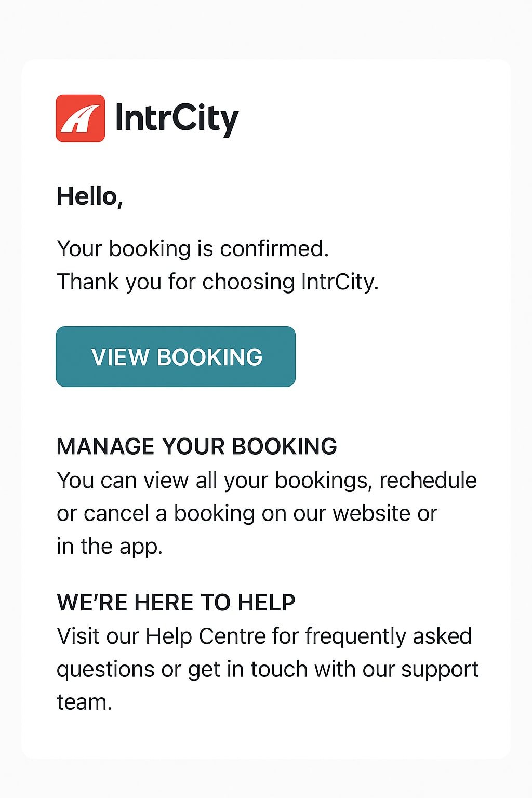Click the word "rechedule" in the paragraph

428,480
